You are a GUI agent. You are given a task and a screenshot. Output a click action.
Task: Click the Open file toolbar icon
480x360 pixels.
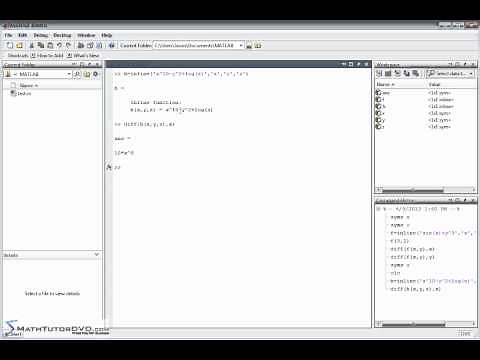point(20,45)
